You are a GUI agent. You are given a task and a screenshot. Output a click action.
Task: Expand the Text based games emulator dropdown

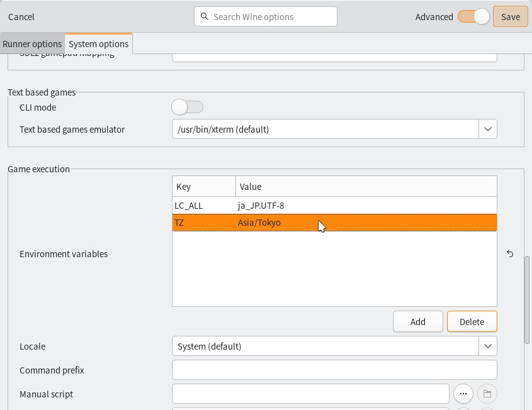pos(487,130)
